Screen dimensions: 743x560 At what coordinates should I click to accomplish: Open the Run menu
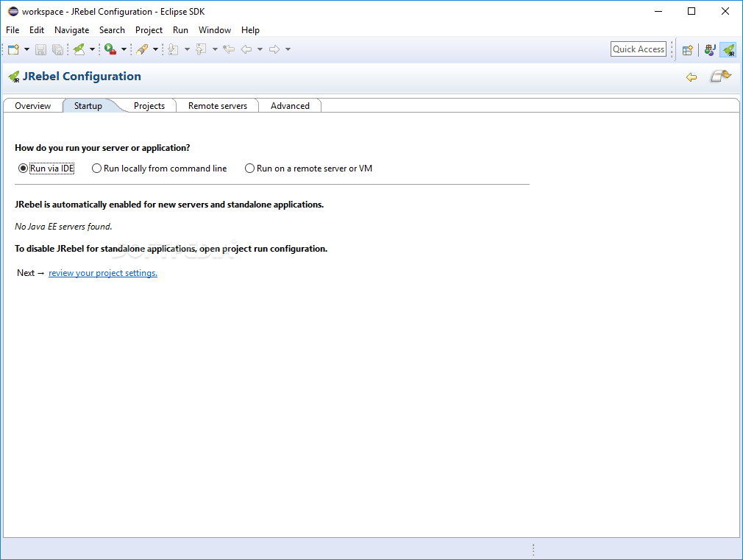coord(180,30)
